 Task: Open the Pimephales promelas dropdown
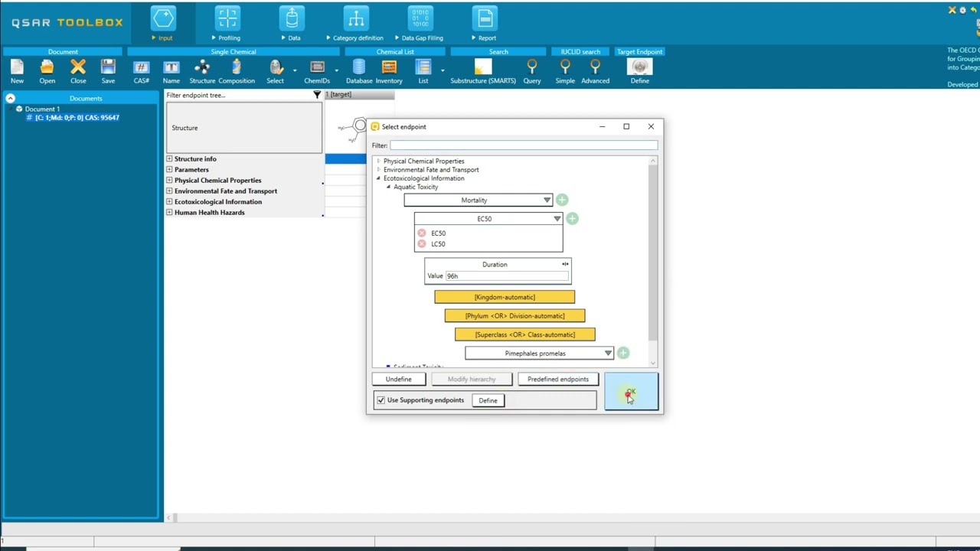[608, 353]
